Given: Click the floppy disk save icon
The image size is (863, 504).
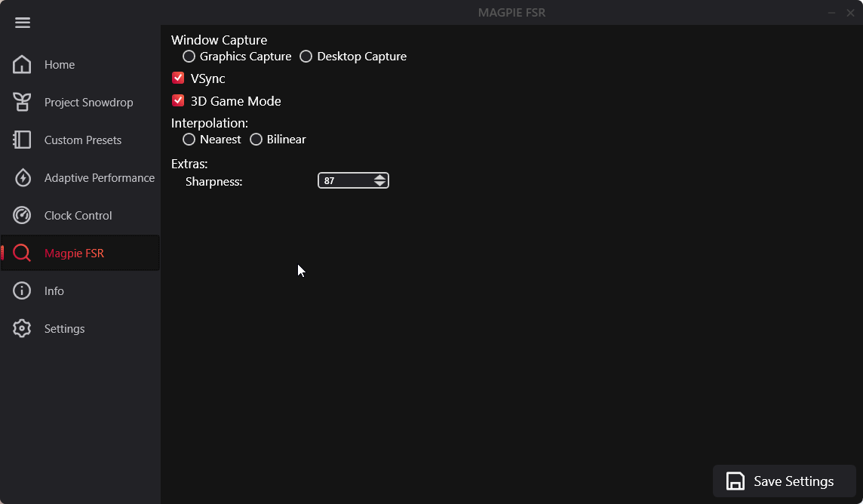Looking at the screenshot, I should (x=736, y=481).
